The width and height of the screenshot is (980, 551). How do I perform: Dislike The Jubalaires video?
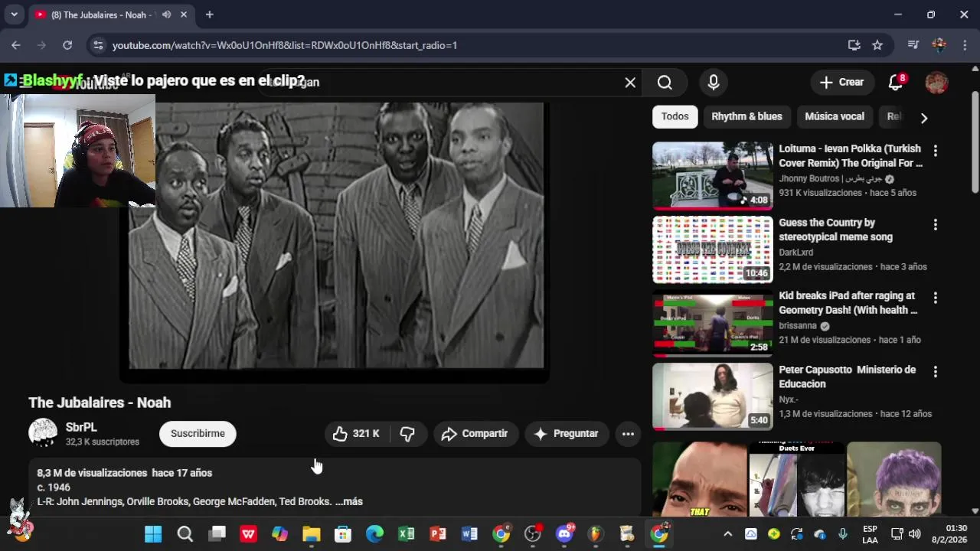407,434
